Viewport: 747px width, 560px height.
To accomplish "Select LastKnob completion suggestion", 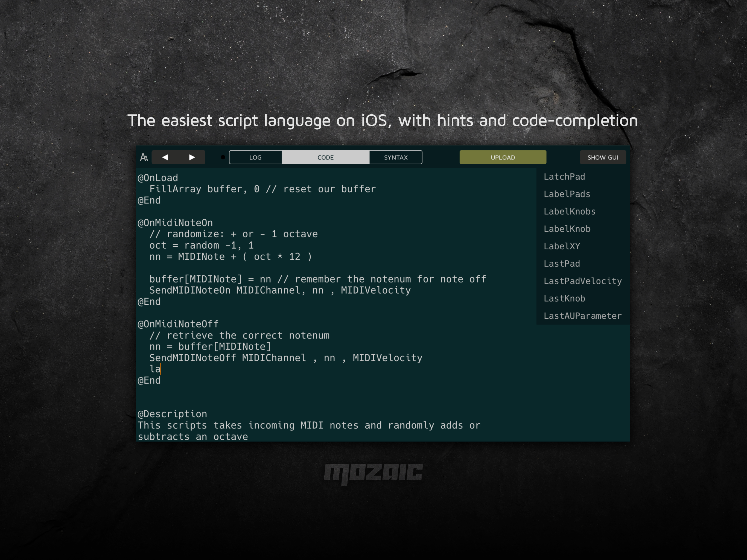I will click(564, 298).
